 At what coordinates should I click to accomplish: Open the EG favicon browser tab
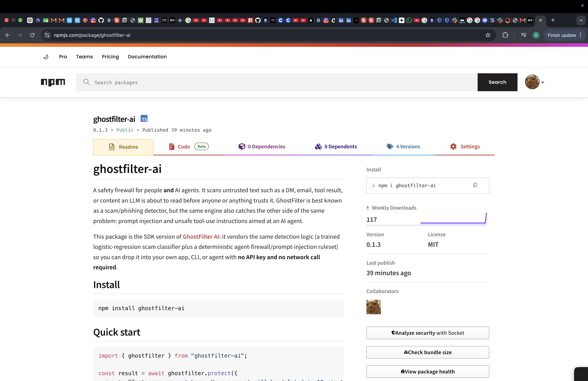coord(212,20)
